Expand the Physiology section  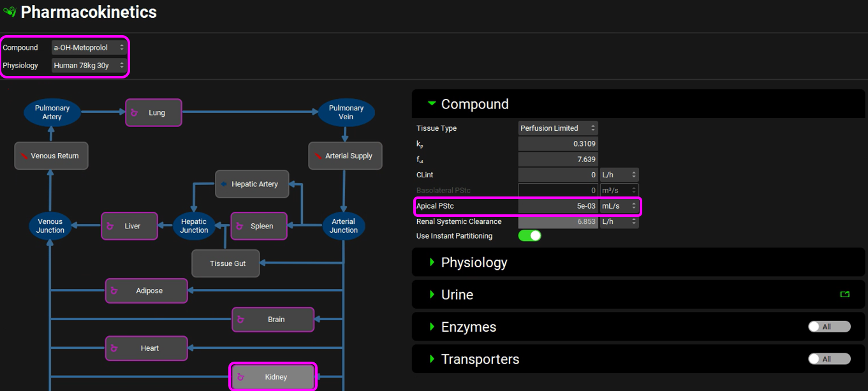474,263
